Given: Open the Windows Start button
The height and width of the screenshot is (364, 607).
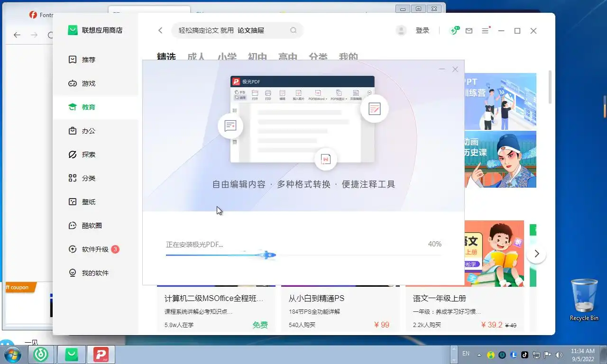Looking at the screenshot, I should [13, 355].
